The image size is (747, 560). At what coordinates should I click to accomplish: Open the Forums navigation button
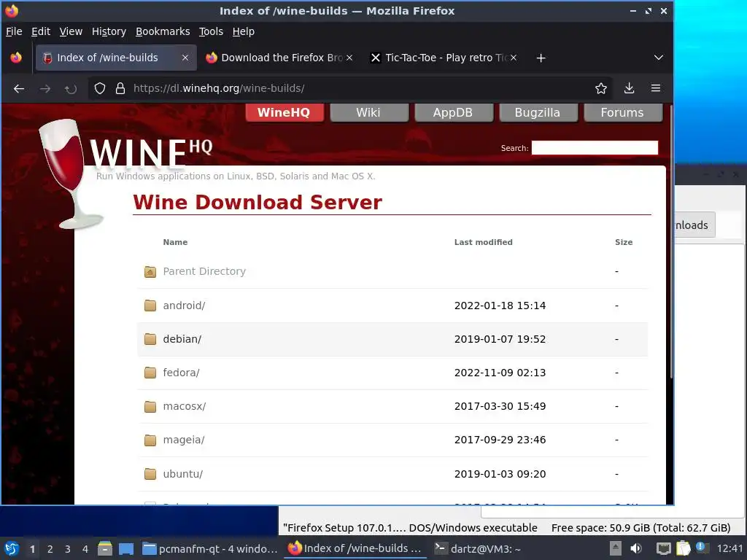[x=623, y=112]
